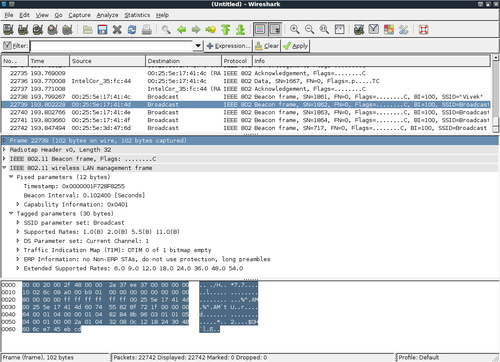Screen dimensions: 500x362
Task: Click the Filter: button
Action: [x=15, y=46]
